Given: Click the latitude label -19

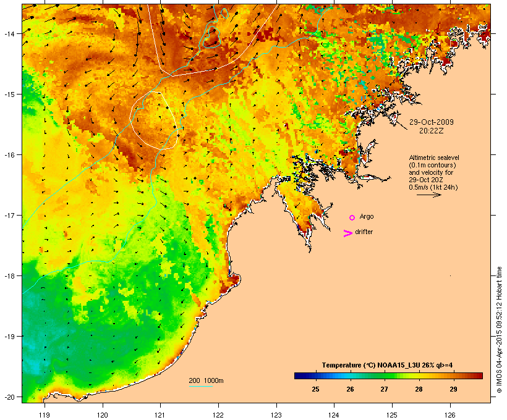Looking at the screenshot, I should (9, 337).
